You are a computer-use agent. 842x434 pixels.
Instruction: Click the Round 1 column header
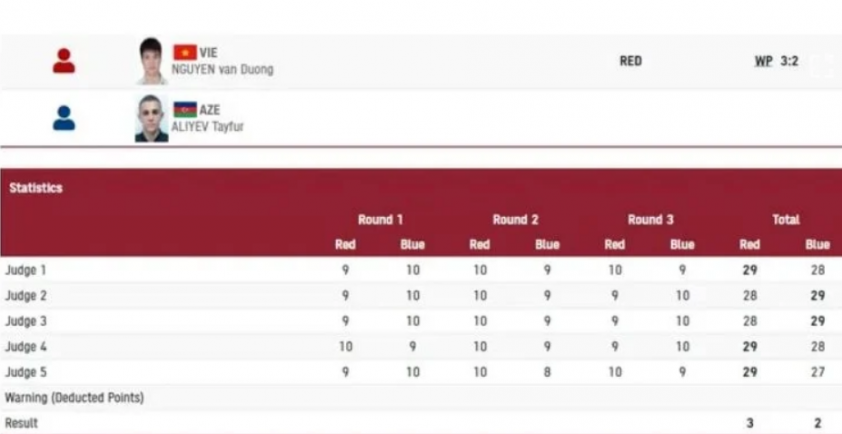pyautogui.click(x=380, y=220)
